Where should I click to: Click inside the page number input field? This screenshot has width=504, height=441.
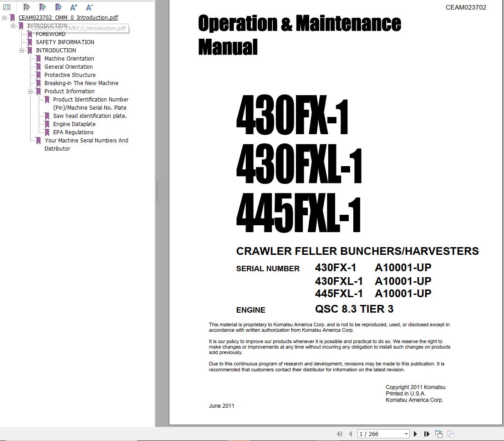click(373, 434)
